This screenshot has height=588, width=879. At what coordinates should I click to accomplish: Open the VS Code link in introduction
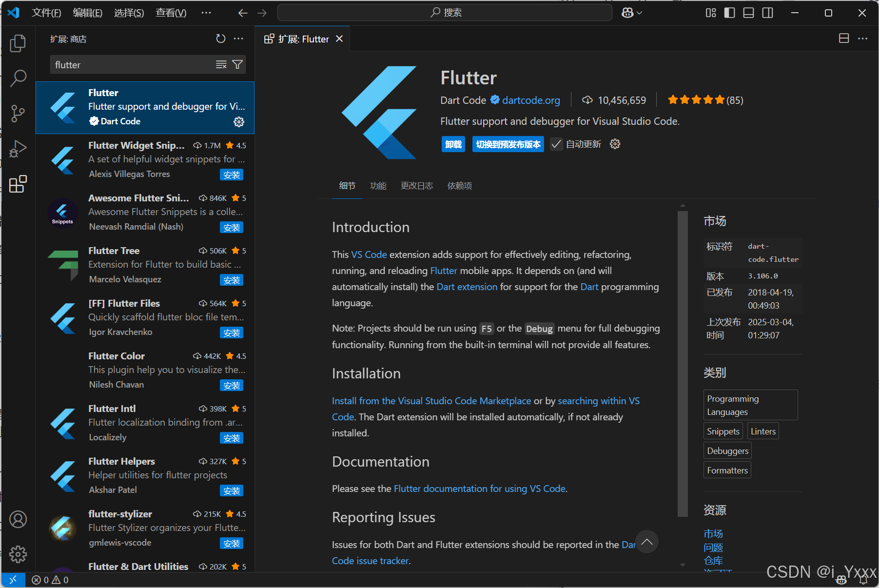(369, 255)
